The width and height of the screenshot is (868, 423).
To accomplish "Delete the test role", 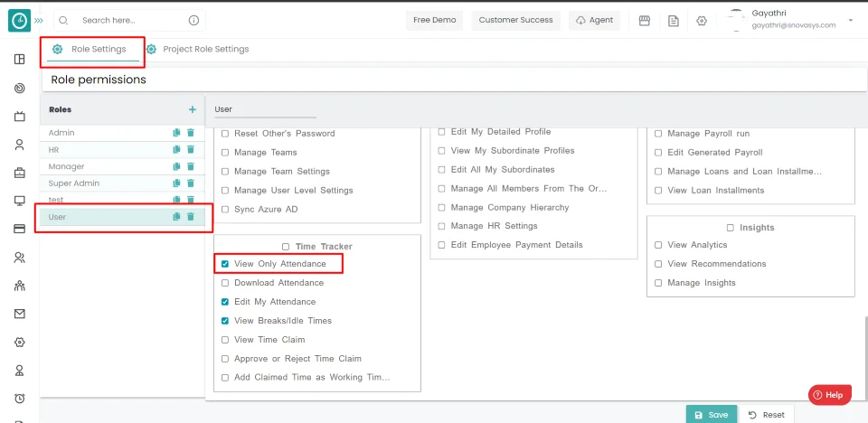I will (x=191, y=200).
